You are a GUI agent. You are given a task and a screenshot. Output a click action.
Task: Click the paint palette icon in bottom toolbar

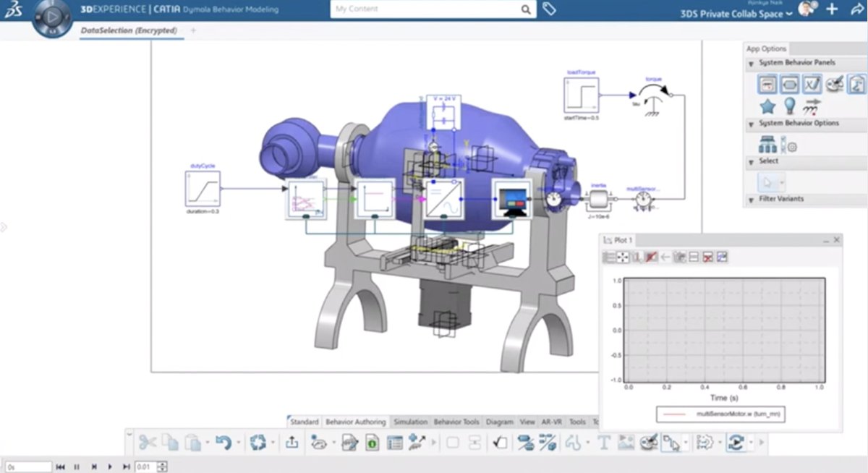(x=649, y=442)
